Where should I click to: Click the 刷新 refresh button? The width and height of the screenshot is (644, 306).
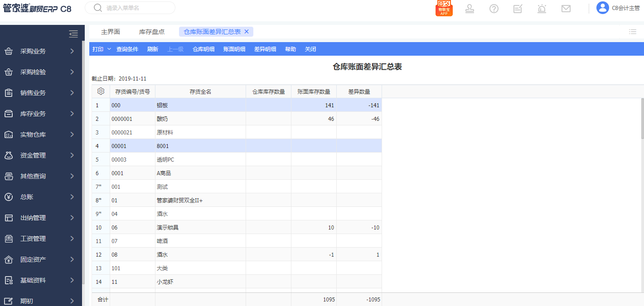(x=153, y=49)
